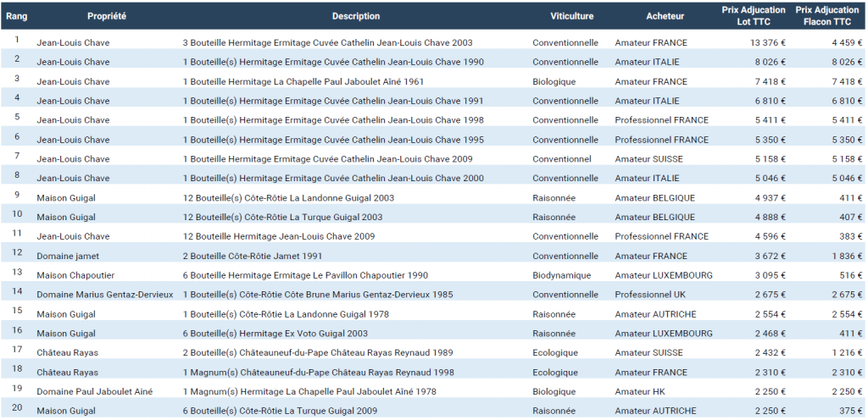Click the Prix Adjucation Lot TTC header
868x420 pixels.
pos(754,16)
